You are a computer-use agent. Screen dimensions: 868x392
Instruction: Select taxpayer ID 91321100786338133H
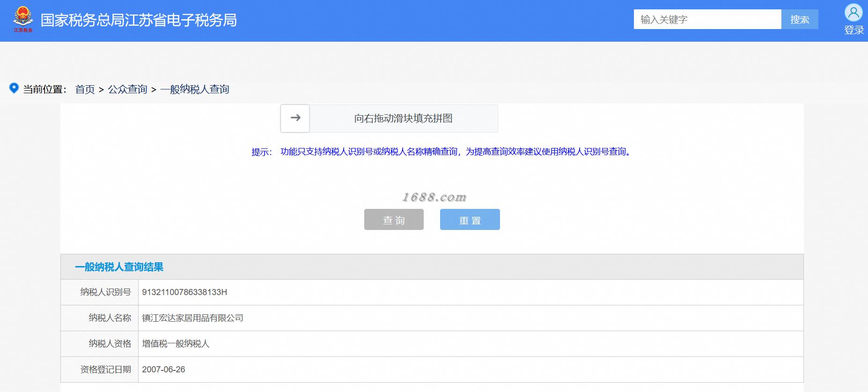pos(184,292)
